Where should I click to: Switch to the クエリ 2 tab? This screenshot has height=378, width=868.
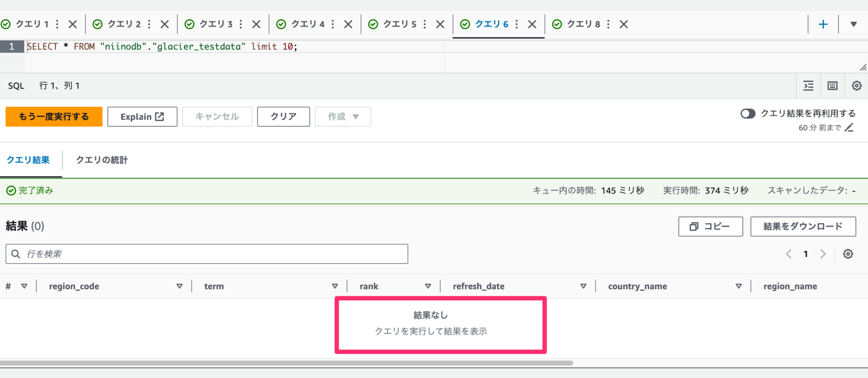124,24
